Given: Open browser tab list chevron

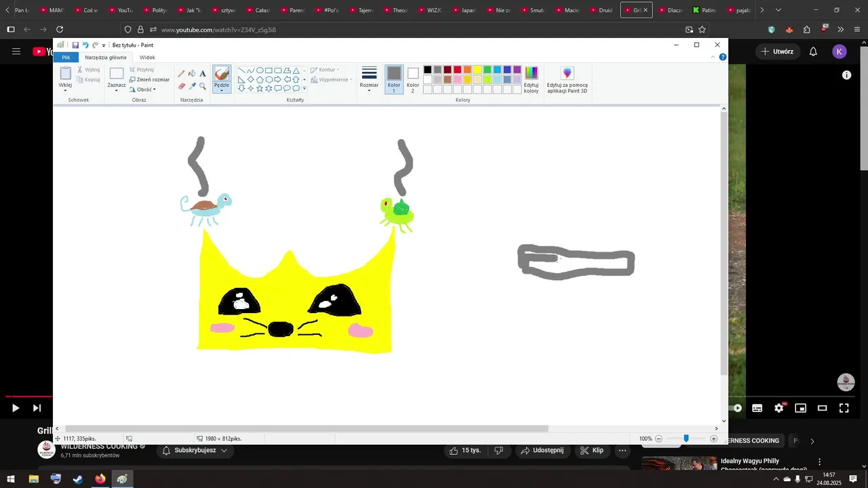Looking at the screenshot, I should [x=778, y=10].
